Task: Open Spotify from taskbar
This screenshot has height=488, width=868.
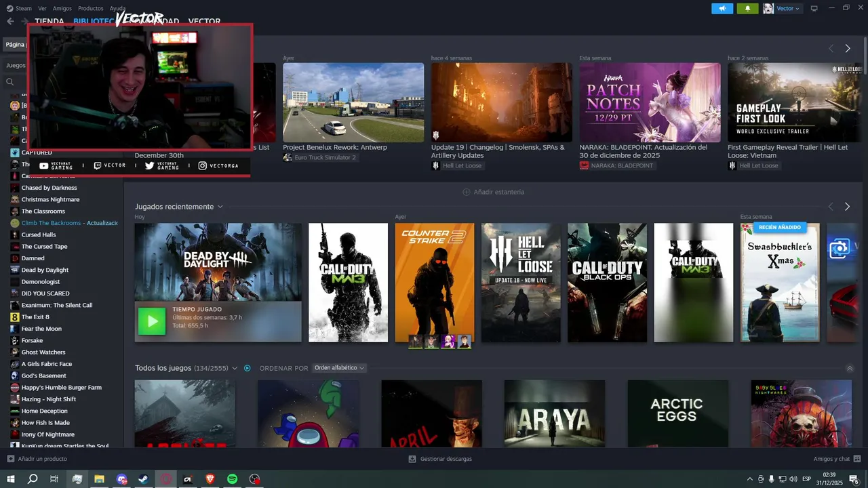Action: [x=233, y=479]
